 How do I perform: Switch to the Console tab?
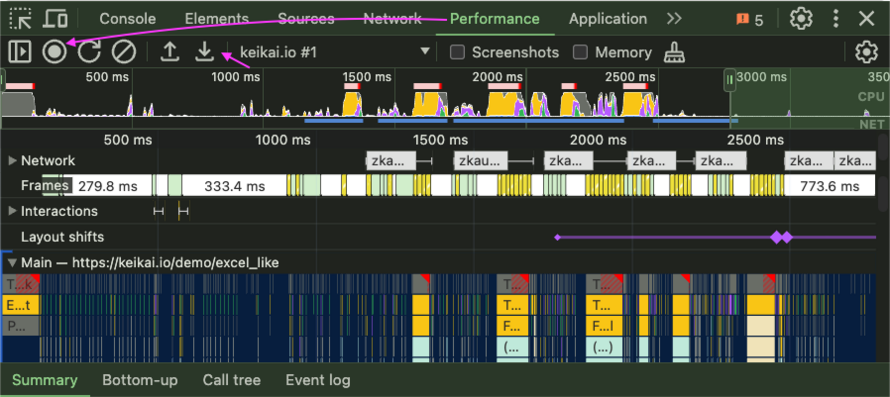(127, 19)
